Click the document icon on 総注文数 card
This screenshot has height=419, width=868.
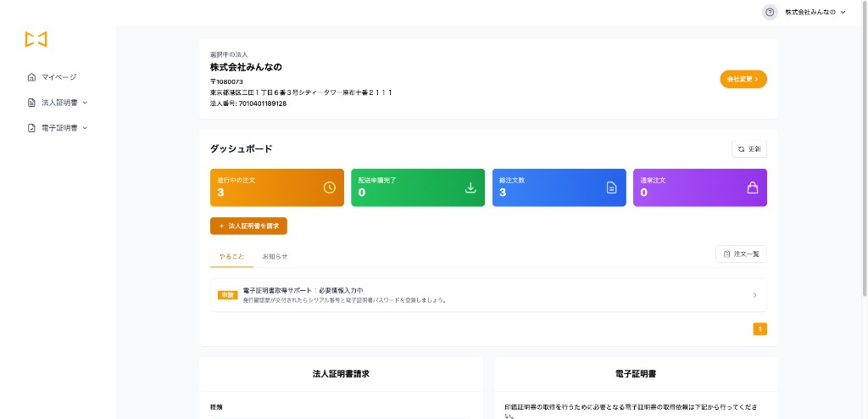tap(612, 188)
